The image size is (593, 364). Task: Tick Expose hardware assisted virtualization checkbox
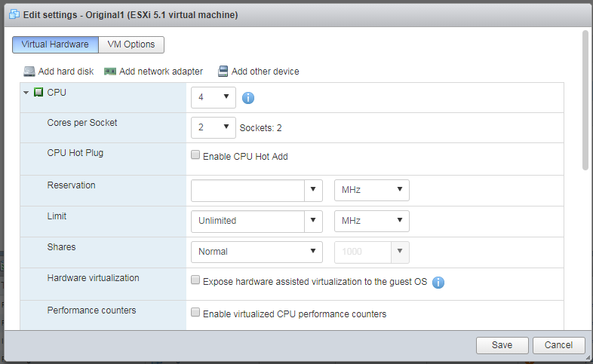[x=195, y=280]
